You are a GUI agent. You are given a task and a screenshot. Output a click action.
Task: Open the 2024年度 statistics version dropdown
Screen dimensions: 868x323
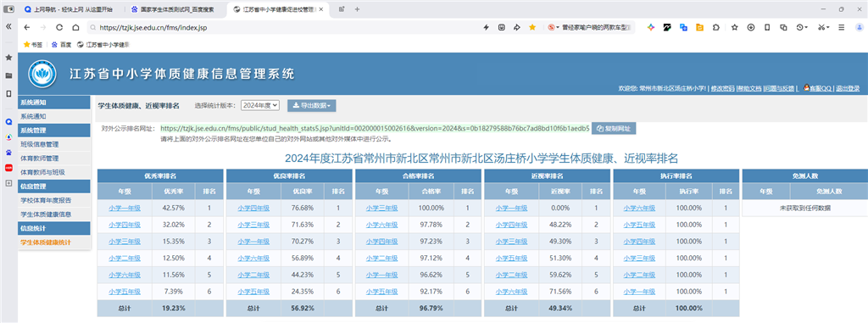(x=260, y=105)
